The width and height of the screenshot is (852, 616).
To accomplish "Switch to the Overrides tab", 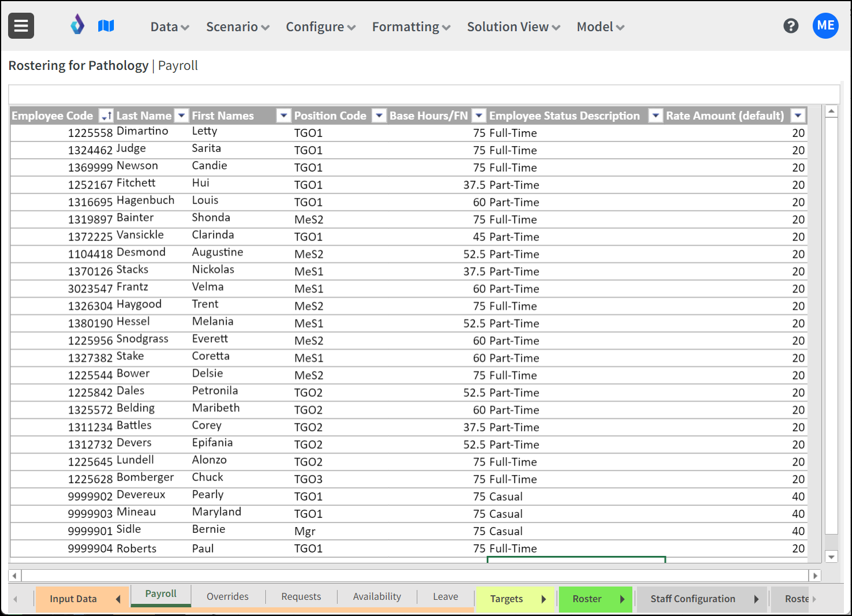I will 228,596.
